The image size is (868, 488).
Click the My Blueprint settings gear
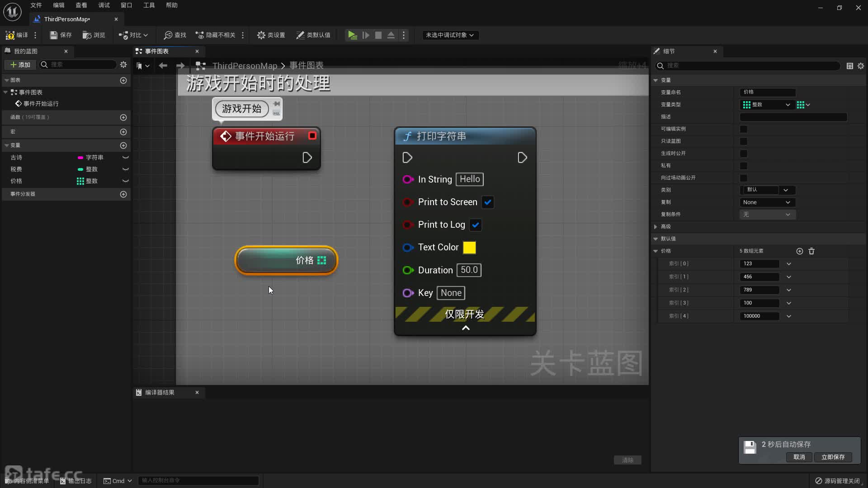(123, 65)
